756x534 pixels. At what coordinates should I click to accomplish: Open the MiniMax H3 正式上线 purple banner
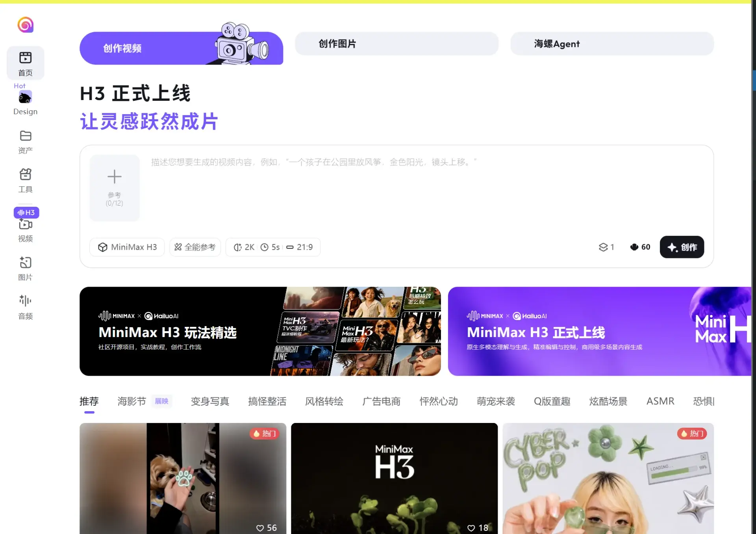pos(600,331)
